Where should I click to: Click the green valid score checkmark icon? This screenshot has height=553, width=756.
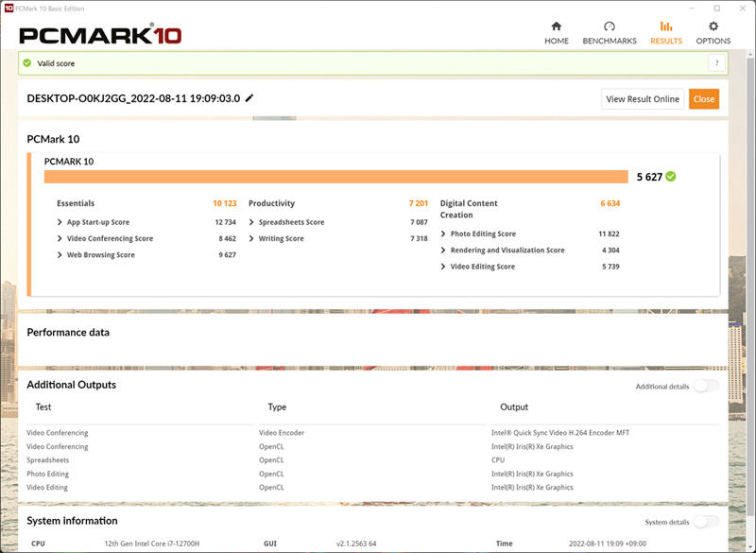[27, 63]
